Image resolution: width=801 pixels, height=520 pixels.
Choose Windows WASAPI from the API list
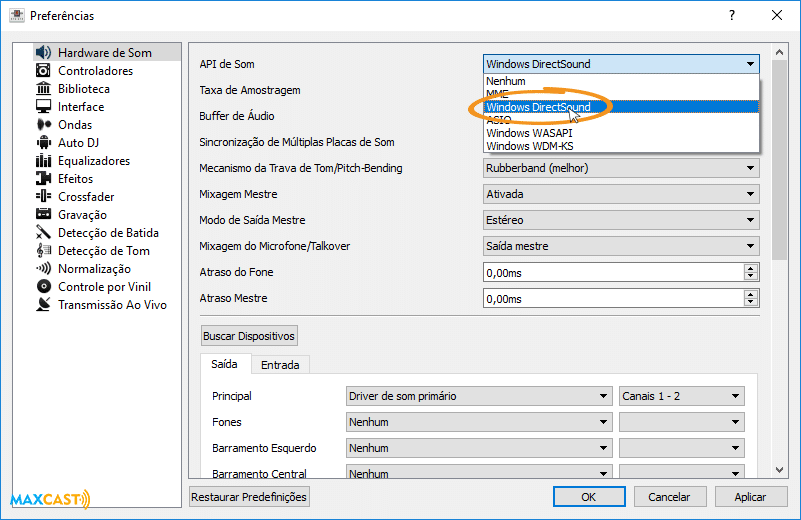pyautogui.click(x=529, y=133)
